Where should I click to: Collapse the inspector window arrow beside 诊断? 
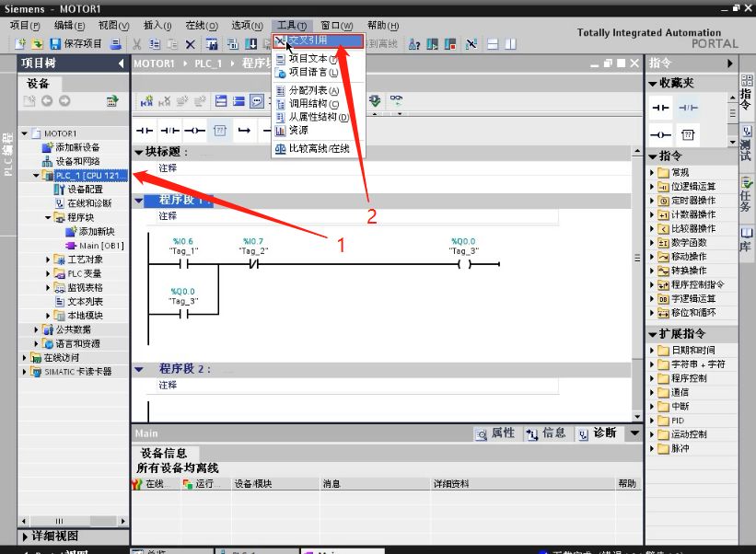(x=635, y=433)
